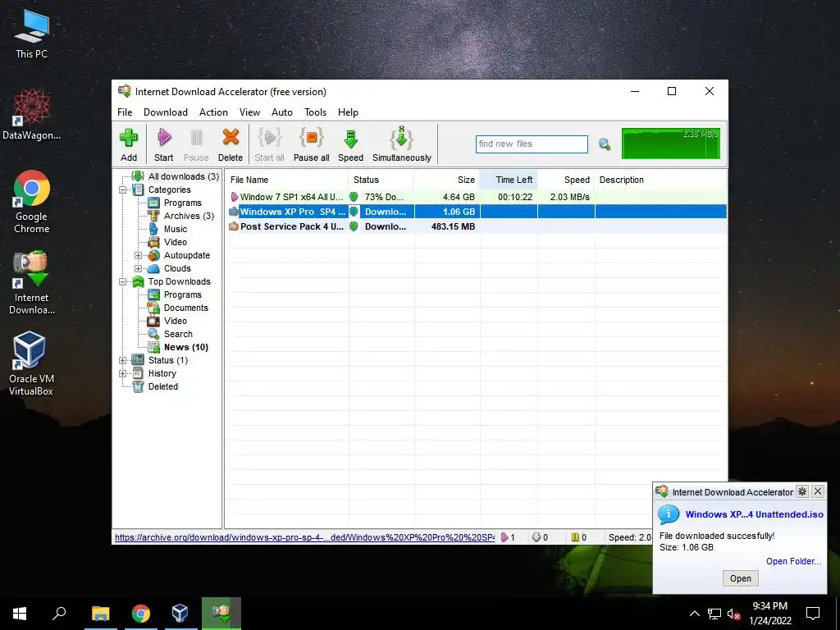Open the Google Chrome desktop shortcut
This screenshot has height=630, width=840.
coord(31,202)
